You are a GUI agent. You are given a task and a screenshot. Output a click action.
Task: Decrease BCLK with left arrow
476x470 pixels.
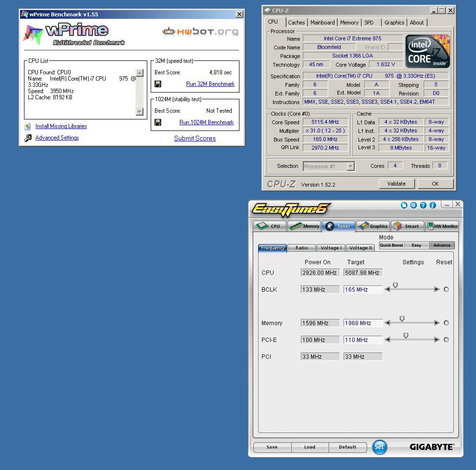tap(387, 290)
